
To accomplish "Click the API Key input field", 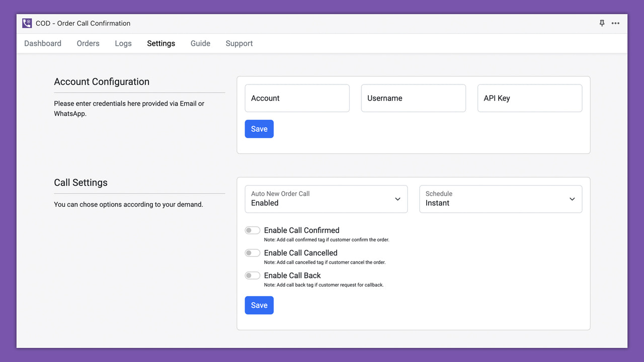I will click(x=529, y=98).
